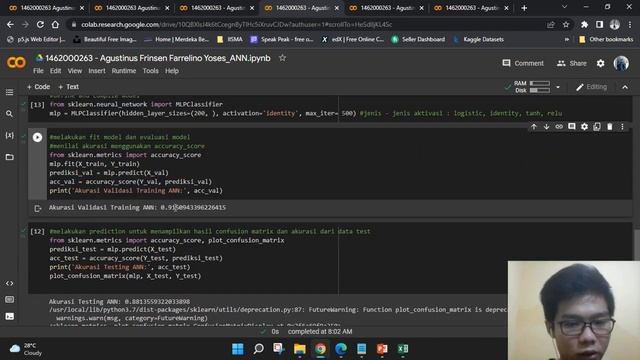Clear the cell output icon
Screen dimensions: 640x360
click(38, 209)
